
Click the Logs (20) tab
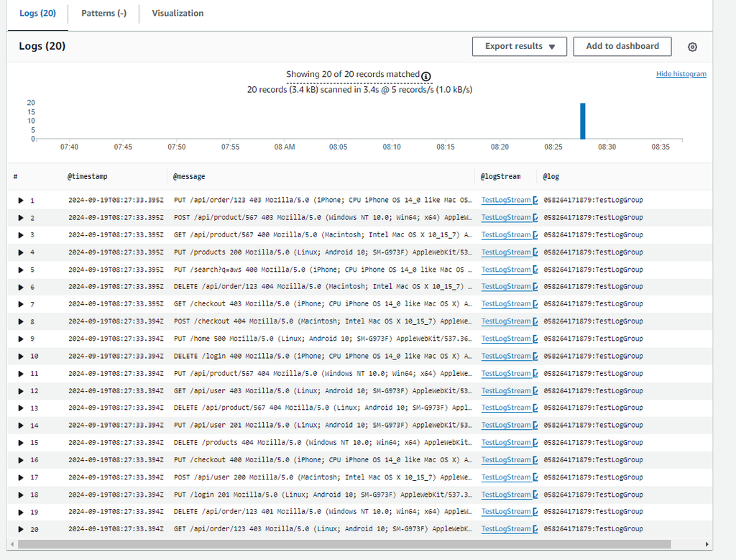pos(37,13)
